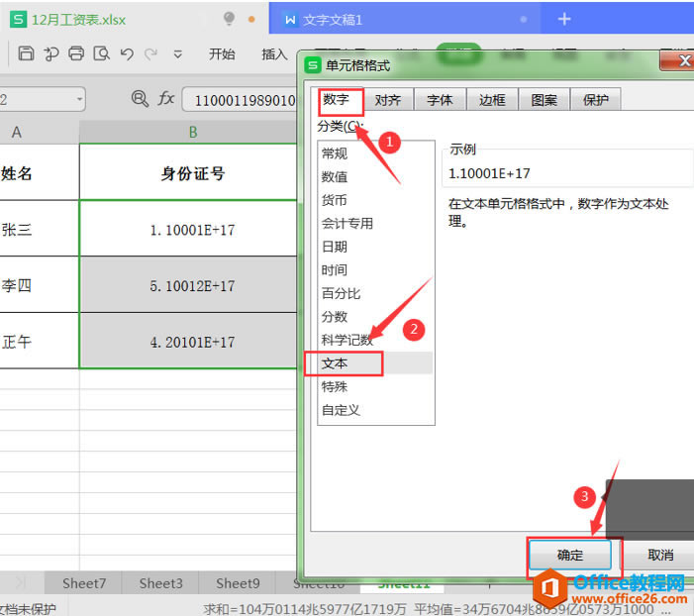Choose 自定义 in the category list
The width and height of the screenshot is (694, 616).
pyautogui.click(x=376, y=410)
